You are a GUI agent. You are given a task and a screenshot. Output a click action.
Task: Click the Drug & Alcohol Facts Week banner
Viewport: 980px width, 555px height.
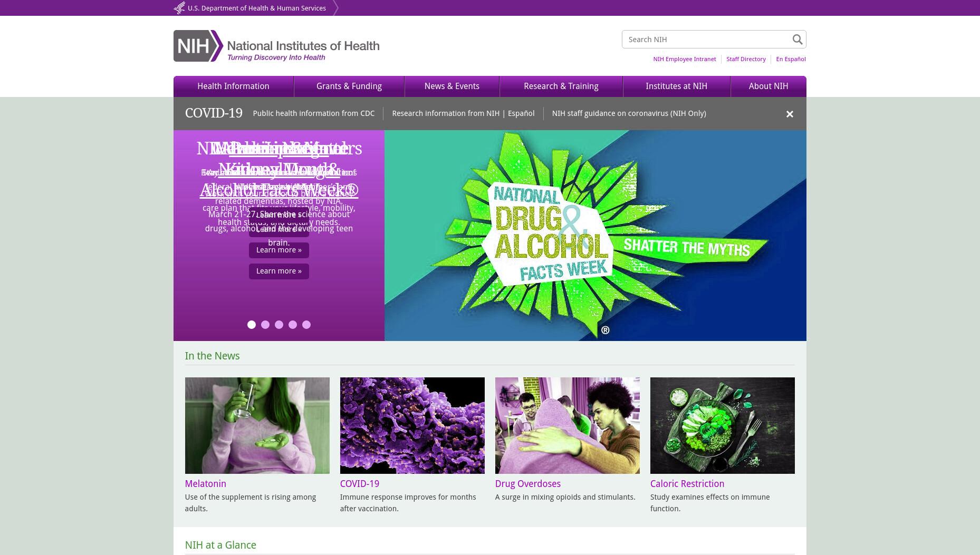coord(595,236)
